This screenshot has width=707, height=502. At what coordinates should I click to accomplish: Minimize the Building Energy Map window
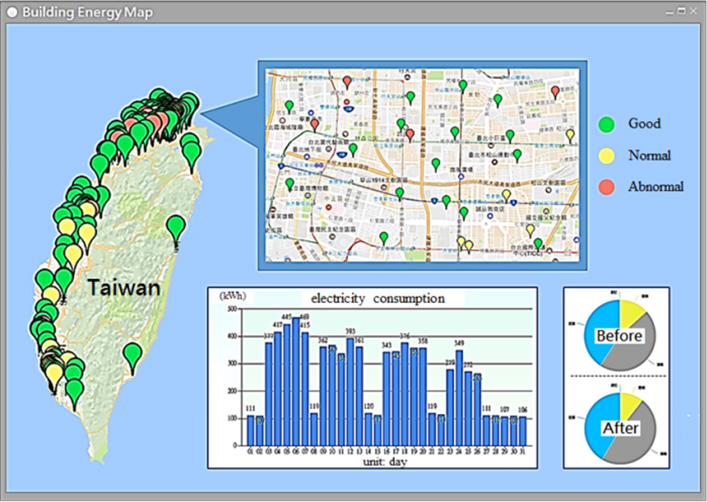(x=670, y=12)
